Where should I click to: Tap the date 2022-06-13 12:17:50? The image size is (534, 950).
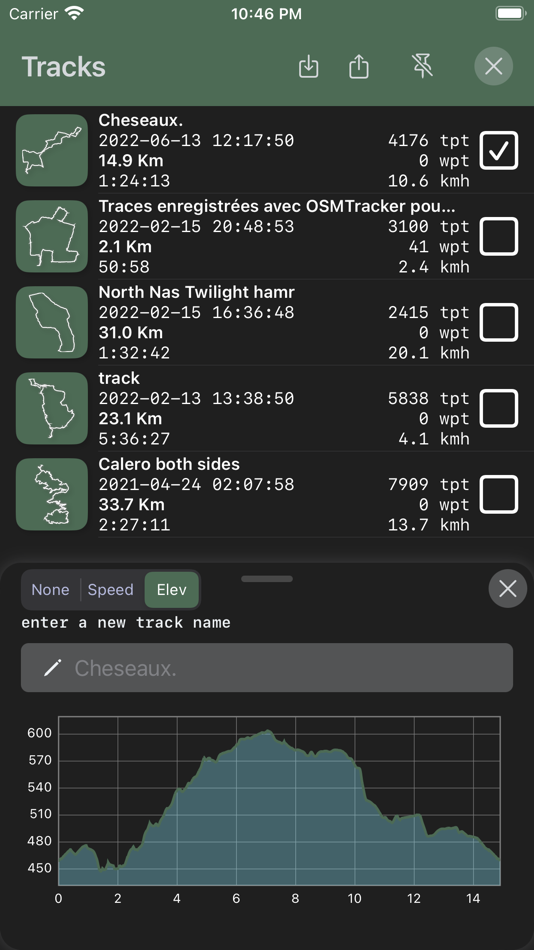[196, 141]
